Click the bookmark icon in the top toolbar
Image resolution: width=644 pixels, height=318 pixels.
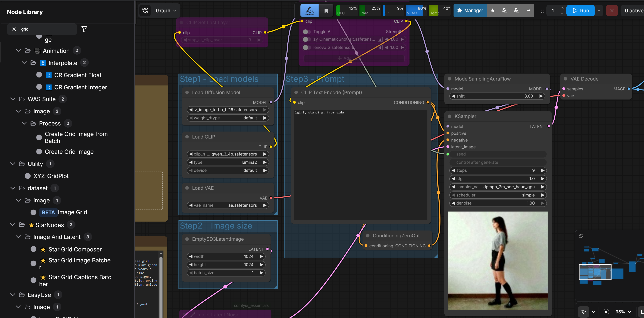tap(326, 11)
